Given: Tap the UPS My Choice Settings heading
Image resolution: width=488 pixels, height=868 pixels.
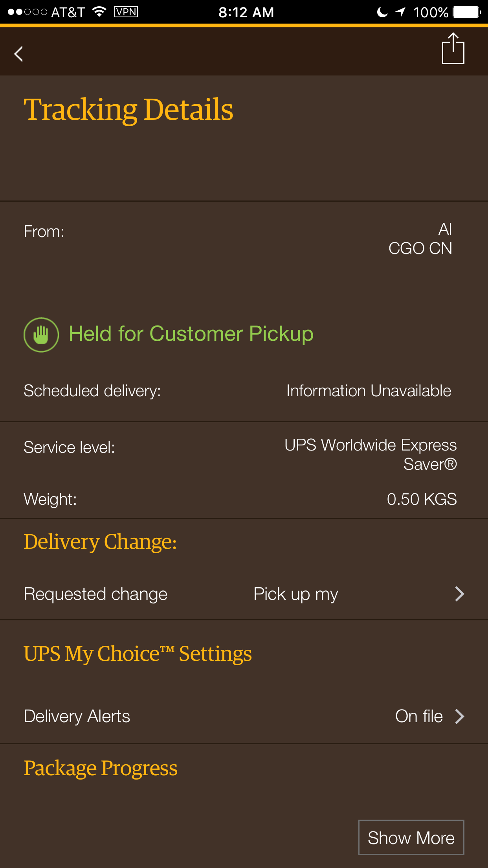Looking at the screenshot, I should 138,655.
